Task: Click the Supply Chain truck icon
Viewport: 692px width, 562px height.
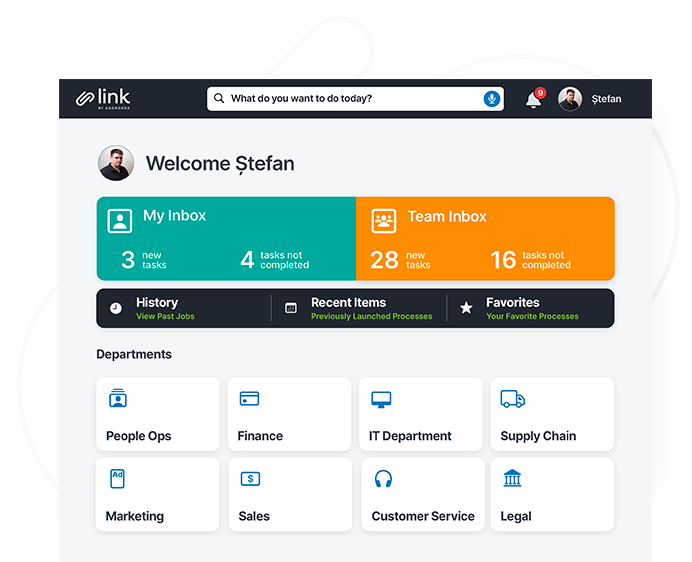Action: 513,399
